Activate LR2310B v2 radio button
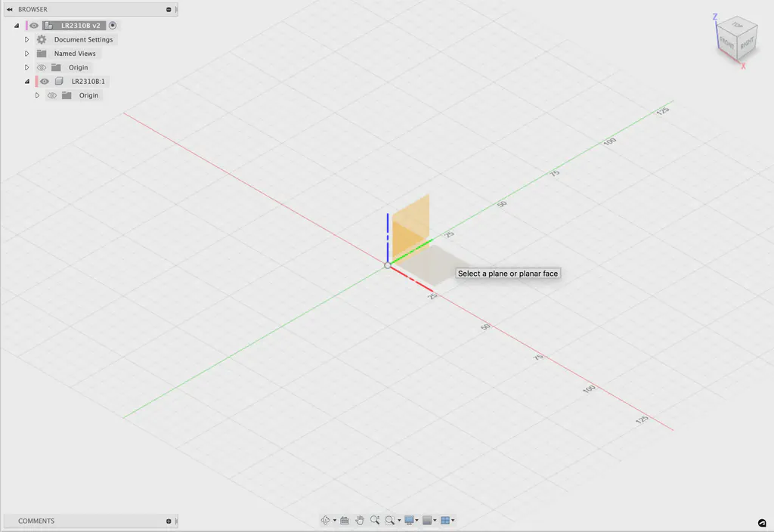This screenshot has width=774, height=532. pos(113,26)
